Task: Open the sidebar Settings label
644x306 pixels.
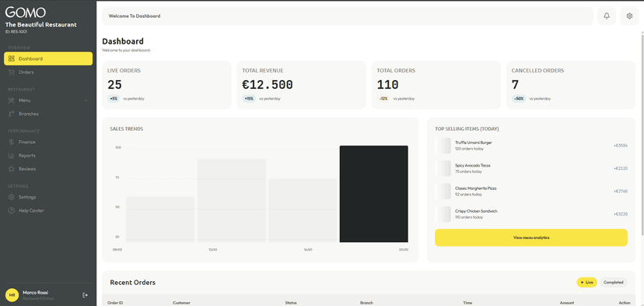Action: coord(27,197)
